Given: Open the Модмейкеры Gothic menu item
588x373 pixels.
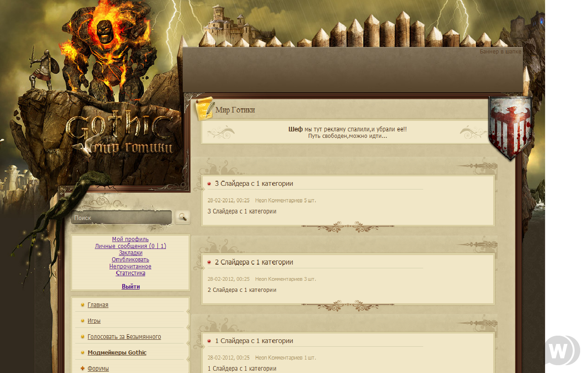Looking at the screenshot, I should (117, 353).
